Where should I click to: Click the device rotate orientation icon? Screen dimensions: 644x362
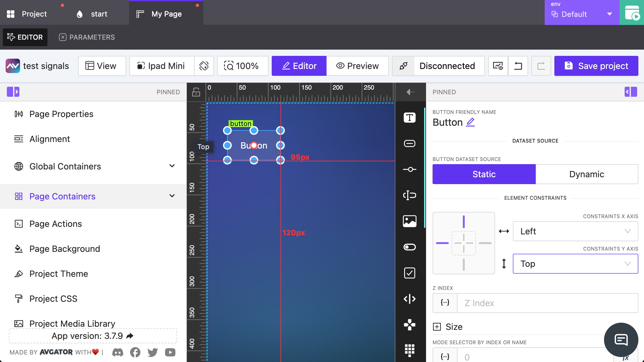[204, 66]
